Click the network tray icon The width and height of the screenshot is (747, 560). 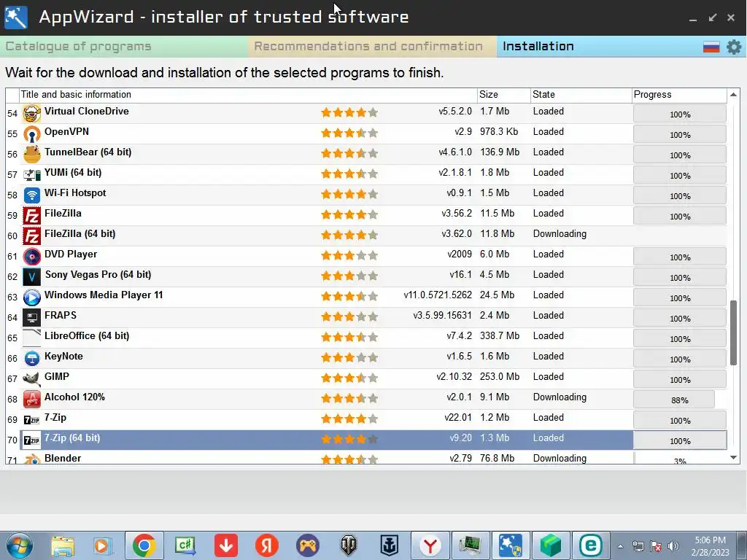pyautogui.click(x=638, y=546)
